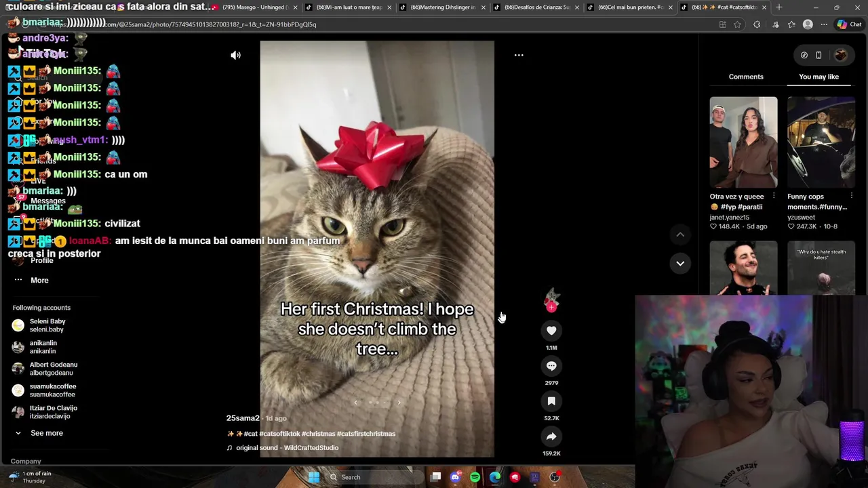Open the three-dots menu above the video

[519, 55]
